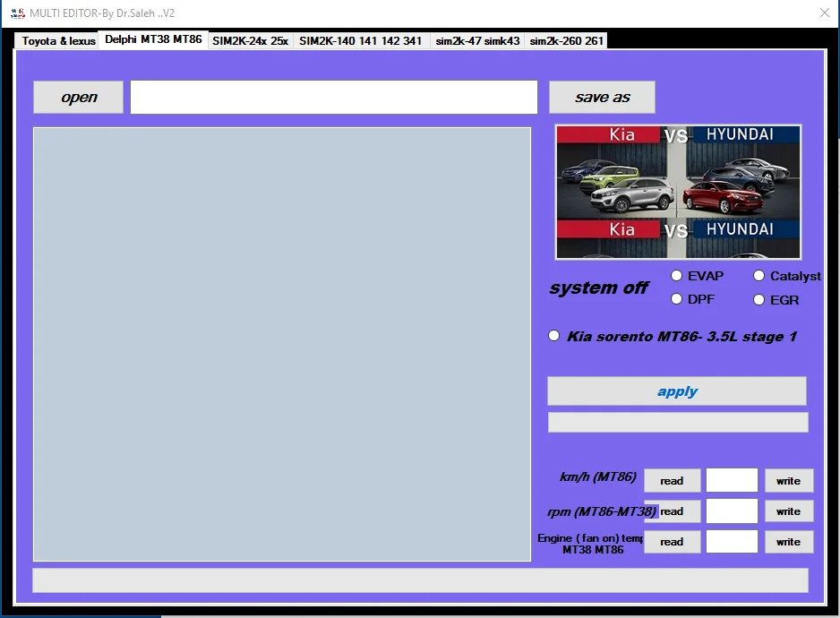Viewport: 840px width, 618px height.
Task: Select the SIM2K-24x 25x tab
Action: (x=251, y=39)
